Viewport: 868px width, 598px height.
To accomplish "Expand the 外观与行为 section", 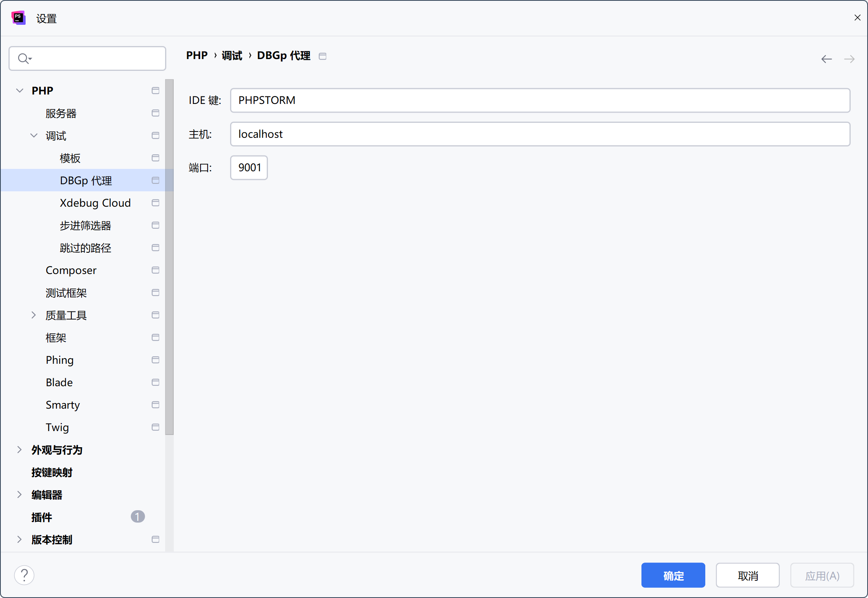I will pos(20,450).
